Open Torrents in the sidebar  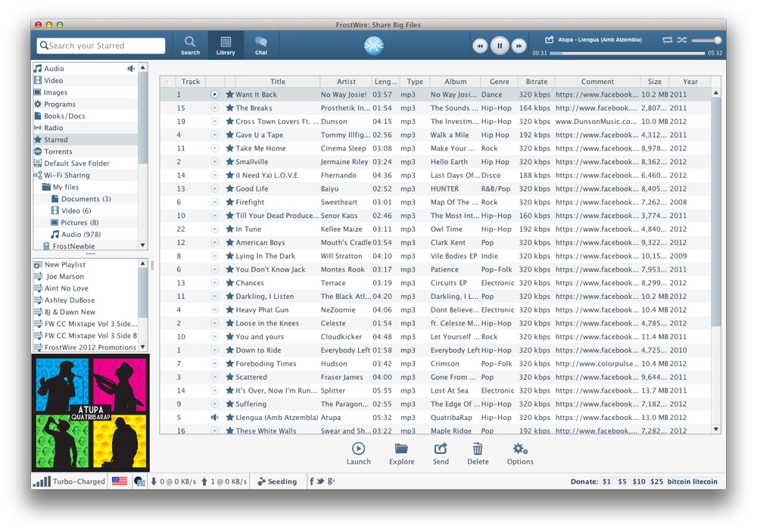(x=85, y=151)
